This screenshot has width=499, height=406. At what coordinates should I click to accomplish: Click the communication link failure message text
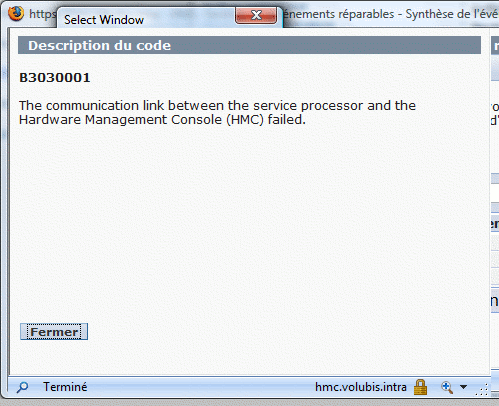point(217,113)
